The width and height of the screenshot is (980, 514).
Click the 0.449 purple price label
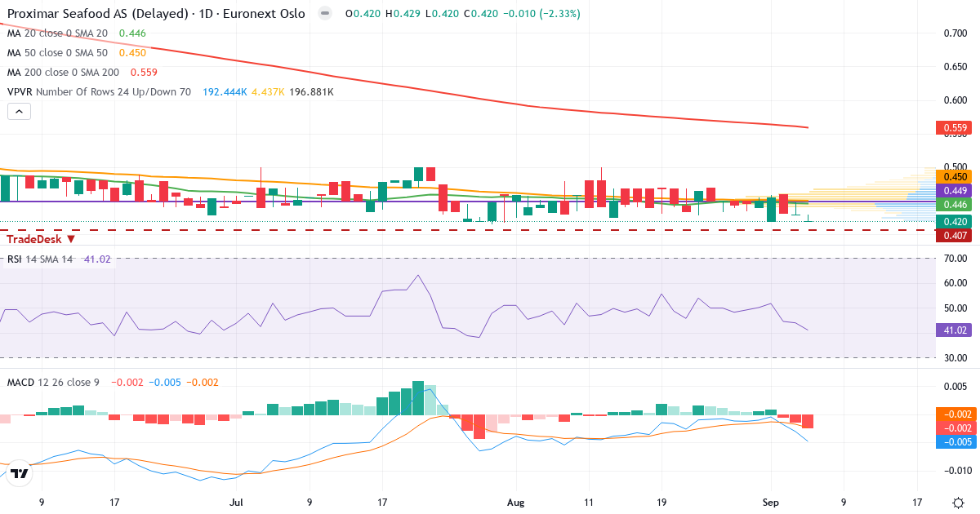954,190
